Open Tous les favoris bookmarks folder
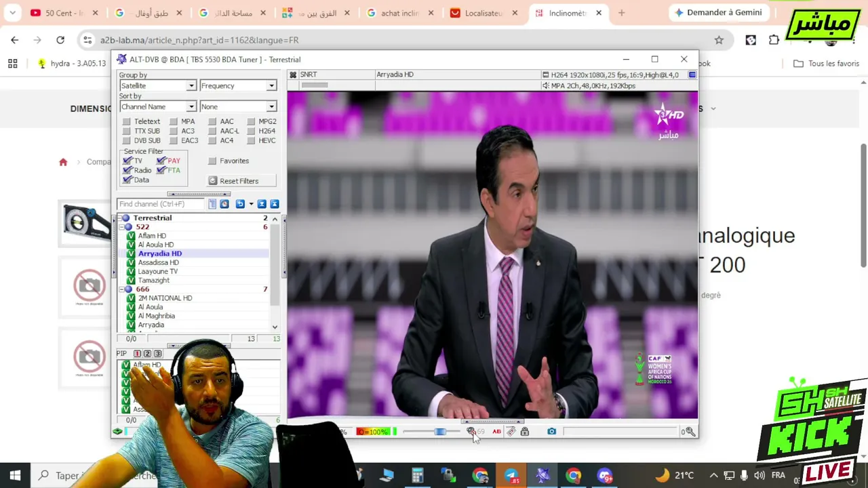This screenshot has height=488, width=868. (826, 64)
